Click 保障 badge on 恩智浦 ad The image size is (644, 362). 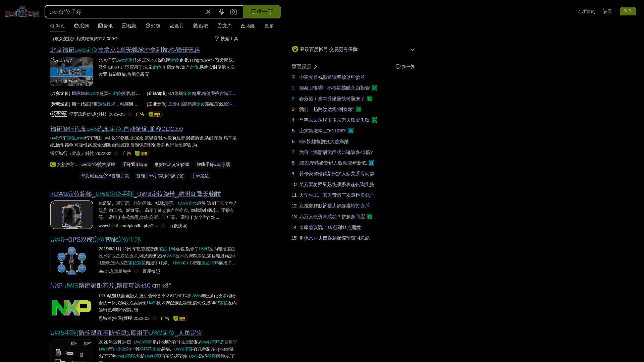[180, 318]
